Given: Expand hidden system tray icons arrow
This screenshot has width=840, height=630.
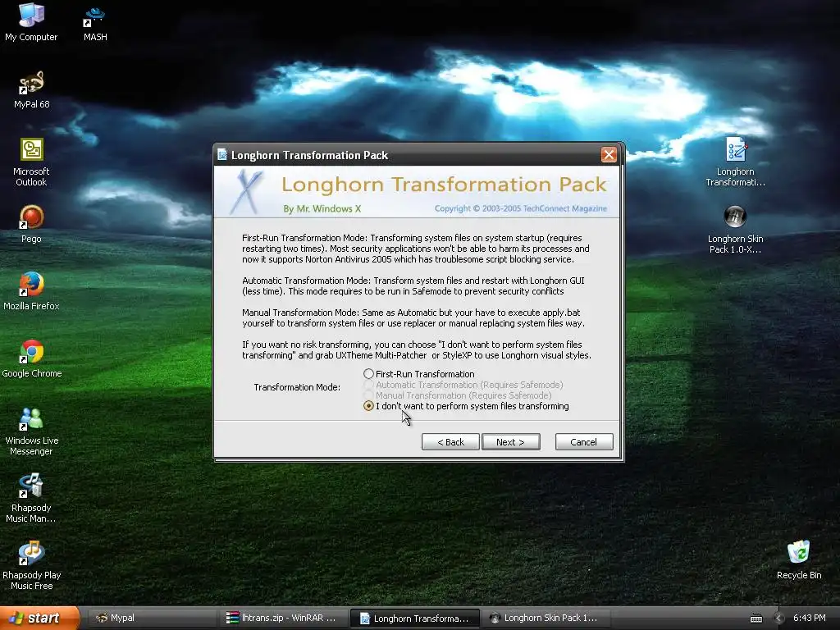Looking at the screenshot, I should [x=779, y=619].
